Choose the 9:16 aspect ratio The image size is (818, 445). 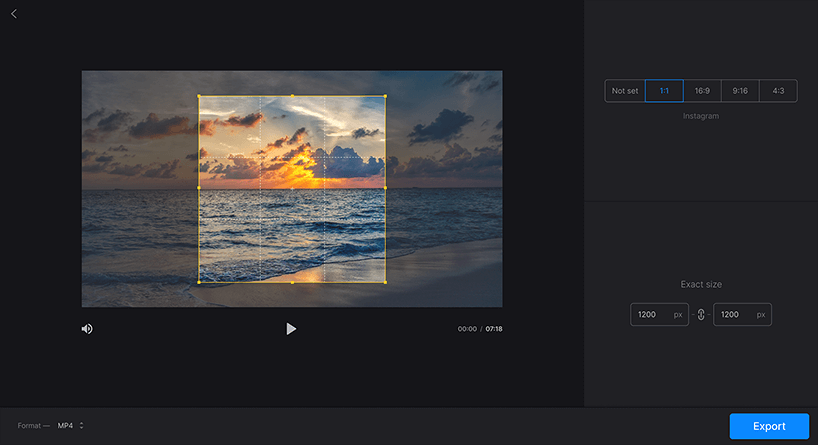pyautogui.click(x=740, y=91)
